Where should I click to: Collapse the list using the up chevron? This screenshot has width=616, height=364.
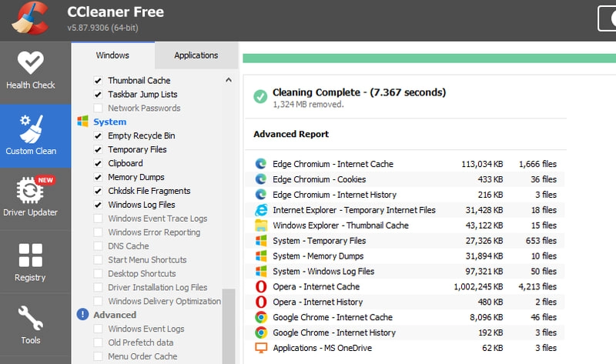click(x=228, y=80)
